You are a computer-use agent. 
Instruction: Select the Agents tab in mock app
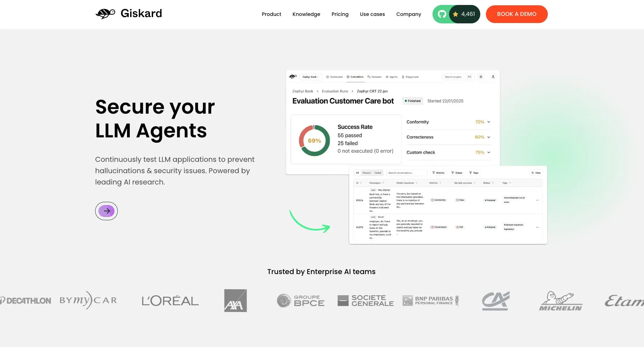[391, 77]
